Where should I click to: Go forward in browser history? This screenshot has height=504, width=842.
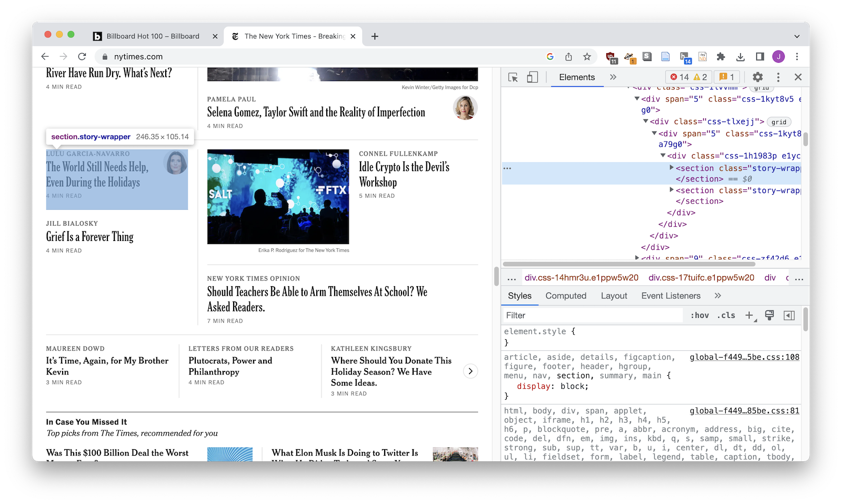coord(64,57)
